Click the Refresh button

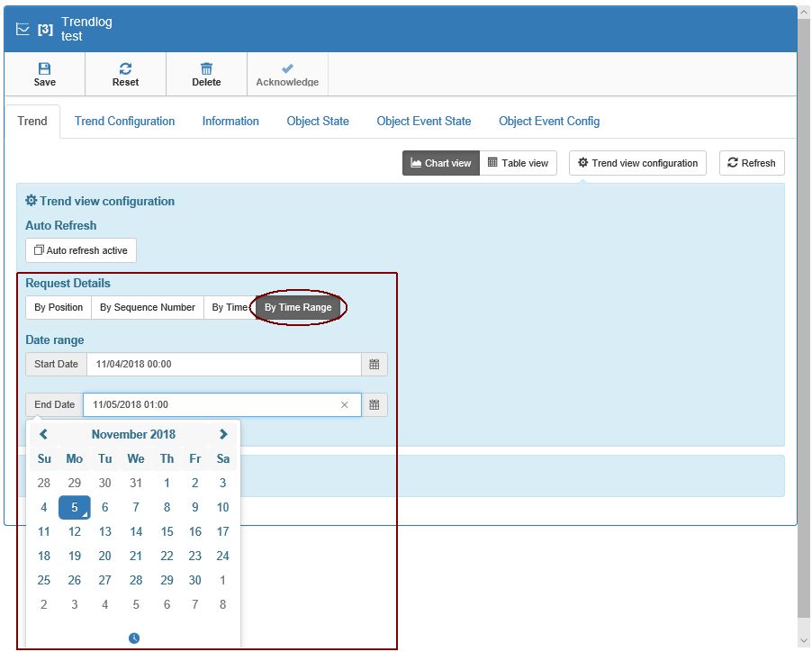pyautogui.click(x=752, y=163)
